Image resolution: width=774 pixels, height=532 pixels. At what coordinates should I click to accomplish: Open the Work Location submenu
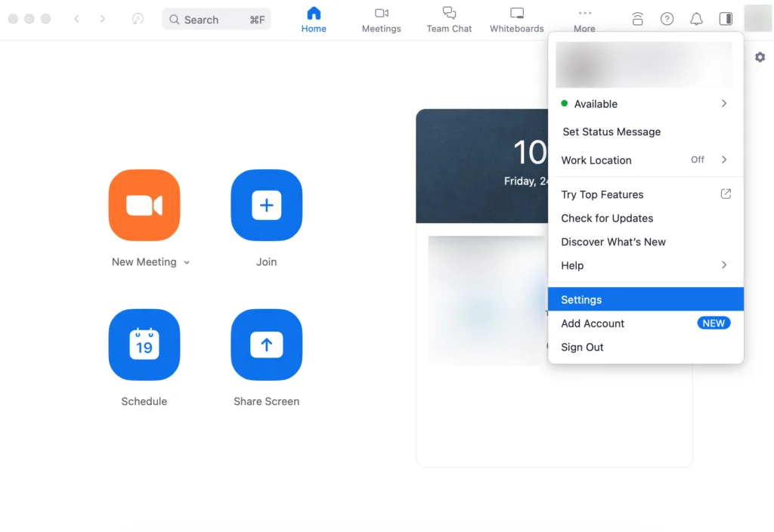coord(646,160)
